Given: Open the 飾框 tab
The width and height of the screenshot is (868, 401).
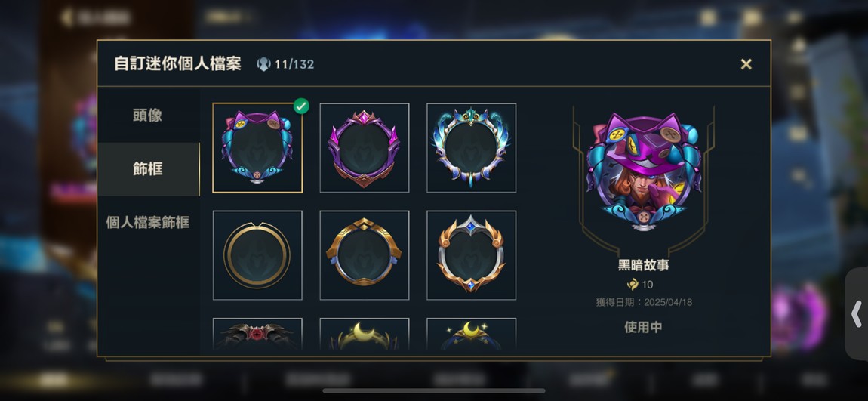Looking at the screenshot, I should [x=148, y=169].
